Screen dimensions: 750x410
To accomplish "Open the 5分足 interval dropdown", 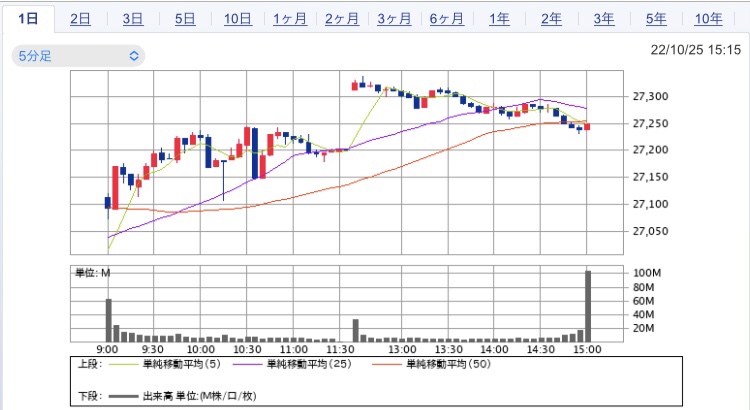I will click(x=78, y=56).
